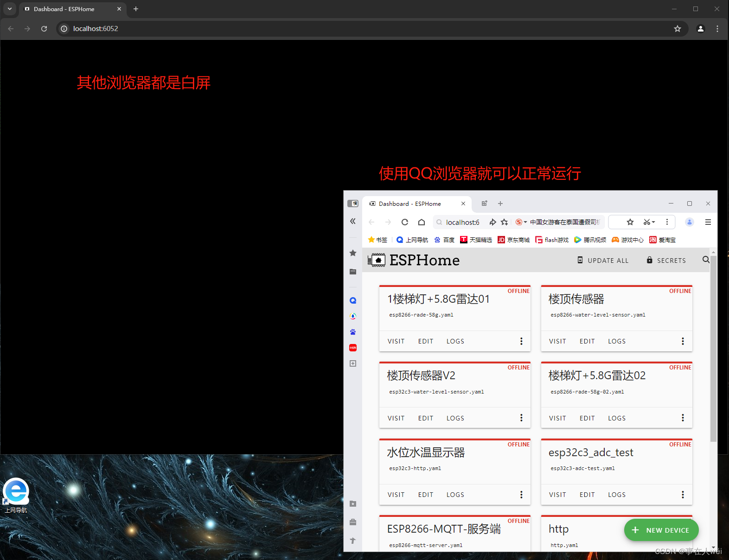Image resolution: width=729 pixels, height=560 pixels.
Task: Click Chrome address bar localhost:6052
Action: (366, 29)
